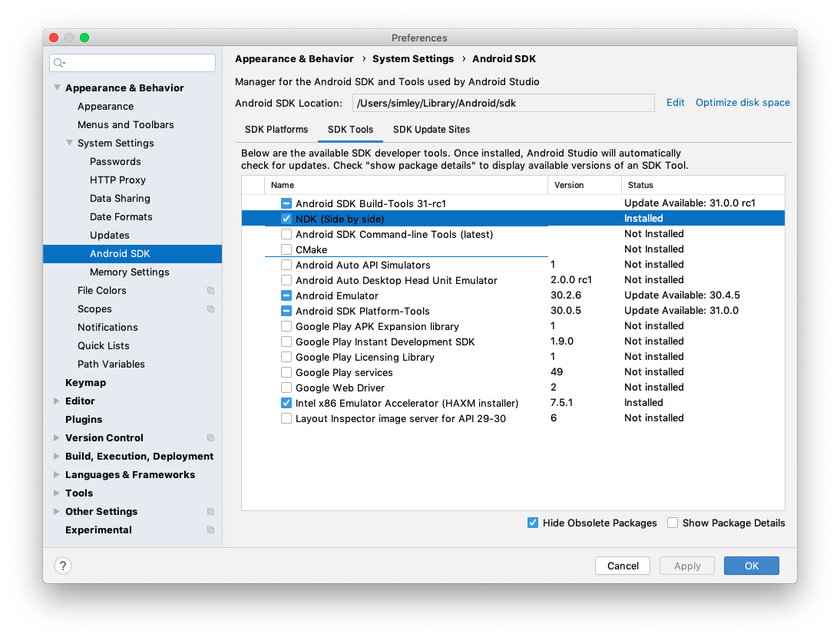The width and height of the screenshot is (840, 640).
Task: Click 'Update Available: 30.4.5' status cell
Action: click(x=682, y=295)
